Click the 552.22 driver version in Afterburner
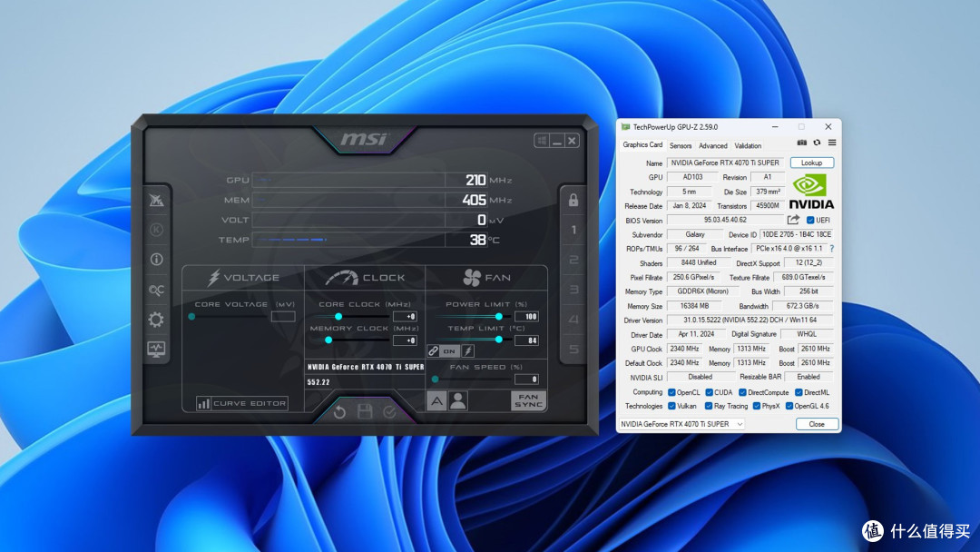 [x=318, y=382]
